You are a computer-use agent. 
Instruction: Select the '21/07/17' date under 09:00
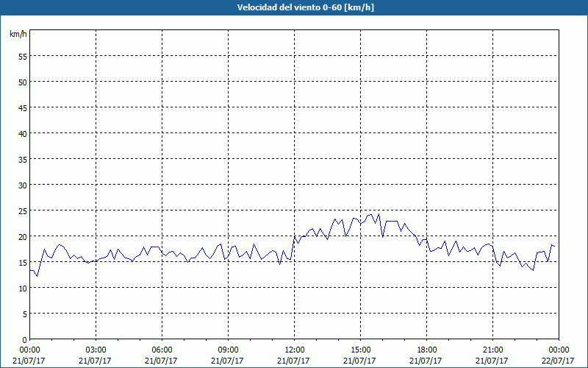tap(227, 361)
